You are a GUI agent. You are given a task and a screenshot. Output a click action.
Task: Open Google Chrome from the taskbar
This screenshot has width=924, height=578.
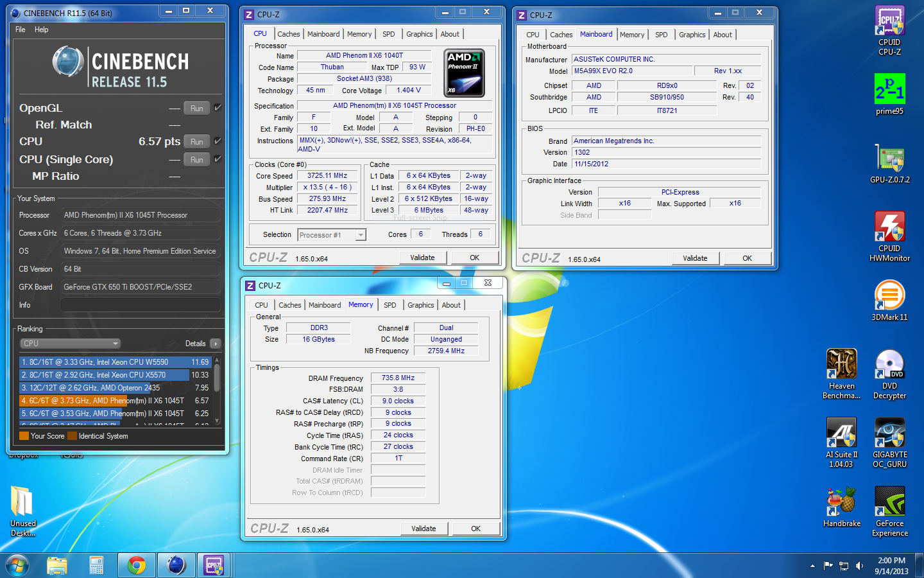pos(136,566)
